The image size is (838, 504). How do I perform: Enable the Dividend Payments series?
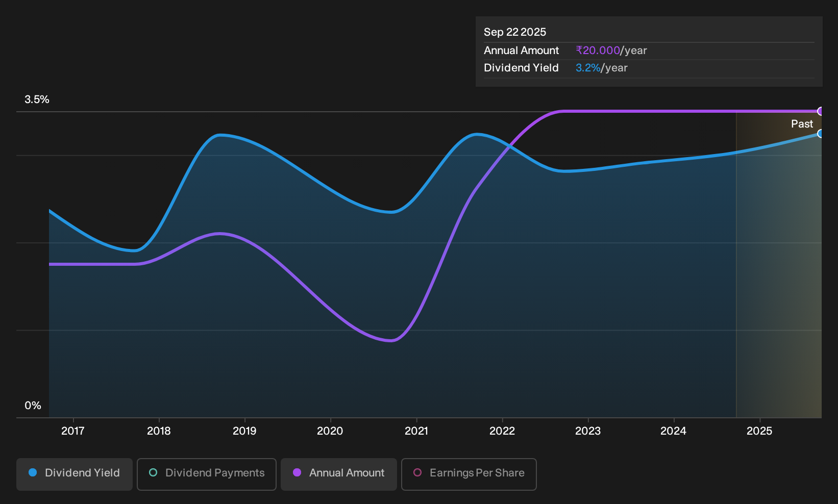(x=207, y=474)
